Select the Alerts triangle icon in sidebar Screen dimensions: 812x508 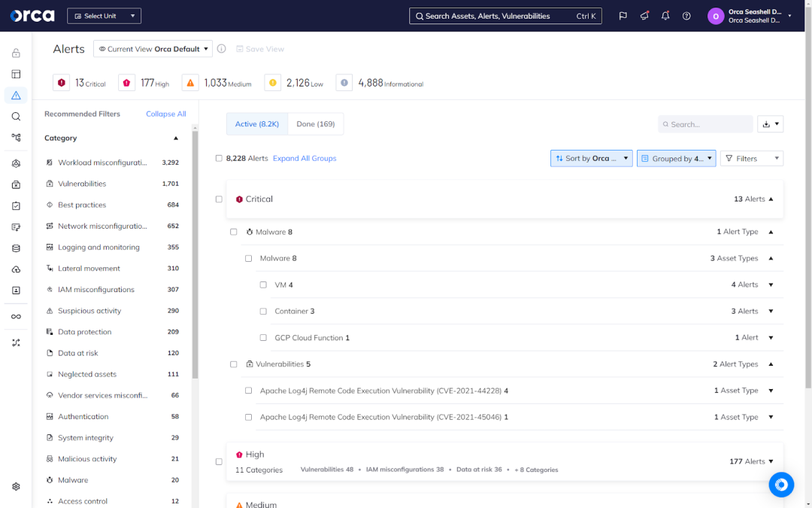(x=16, y=96)
